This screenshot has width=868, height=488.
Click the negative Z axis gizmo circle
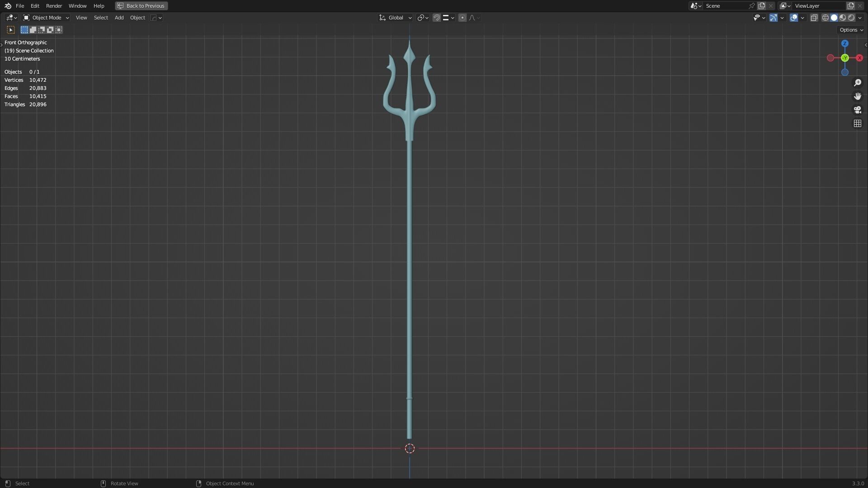point(845,72)
